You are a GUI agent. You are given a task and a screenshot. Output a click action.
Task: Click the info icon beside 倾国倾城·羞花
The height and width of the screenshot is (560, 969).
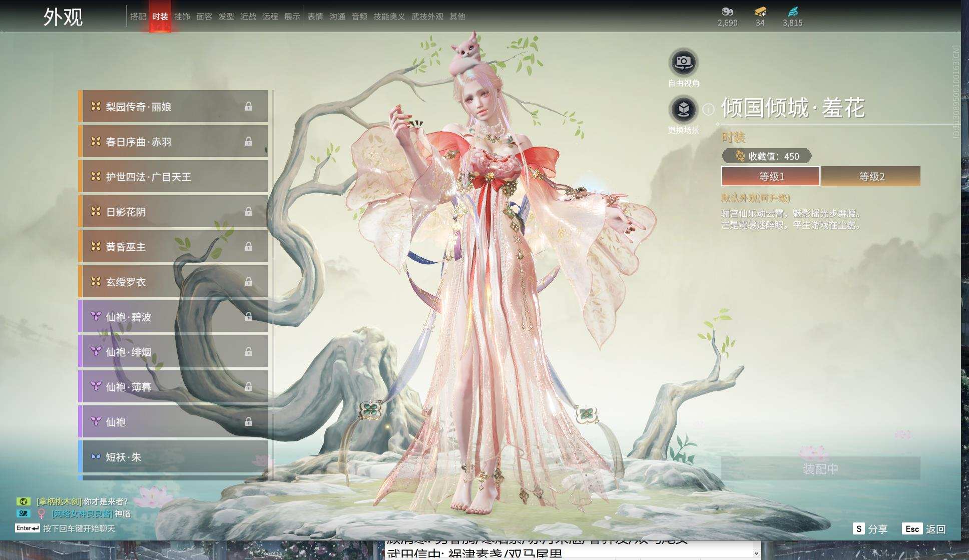tap(708, 109)
